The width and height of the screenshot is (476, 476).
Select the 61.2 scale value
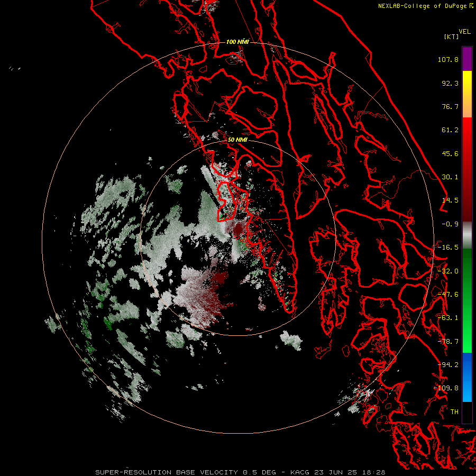click(450, 130)
